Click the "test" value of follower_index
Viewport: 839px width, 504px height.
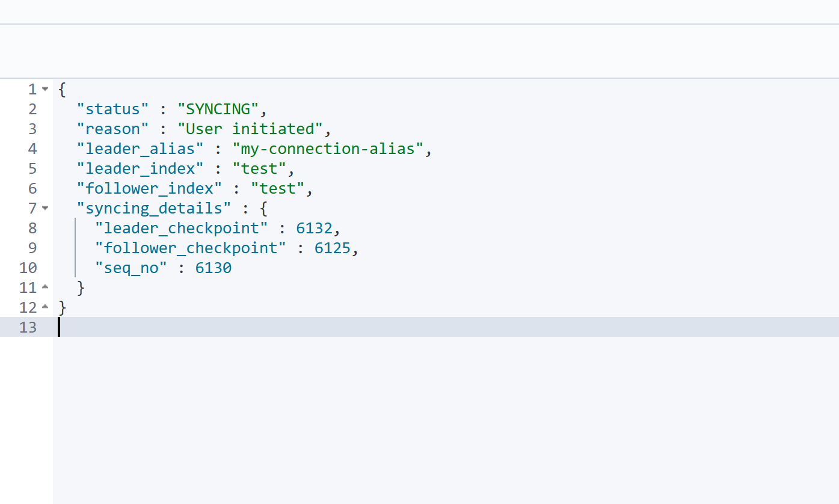[x=278, y=188]
